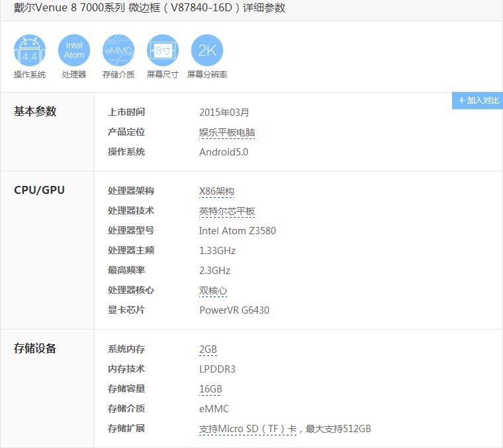Open the 英特尔芯平板 link
503x448 pixels.
click(227, 211)
